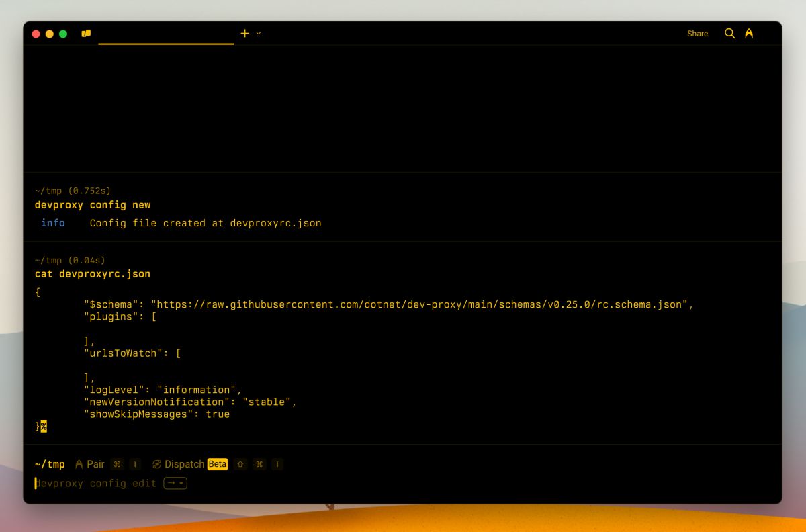The image size is (806, 532).
Task: Click the '~/tmp (0.04s)' block header
Action: [x=70, y=261]
